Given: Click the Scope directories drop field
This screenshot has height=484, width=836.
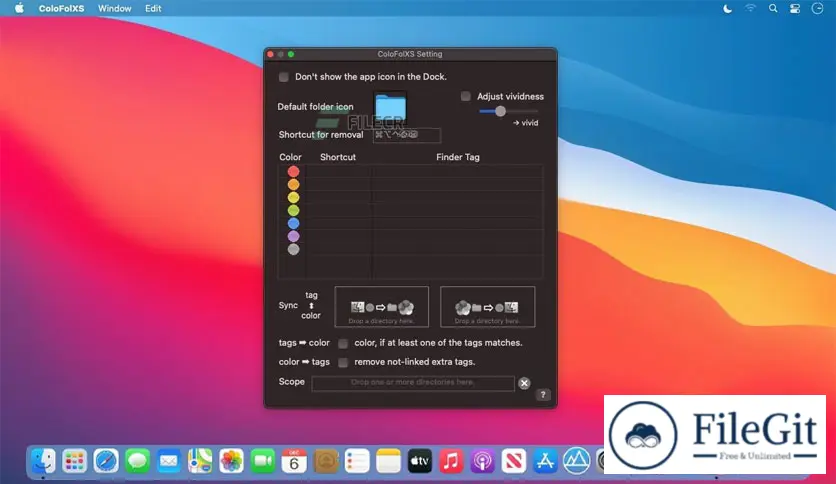Looking at the screenshot, I should point(413,383).
